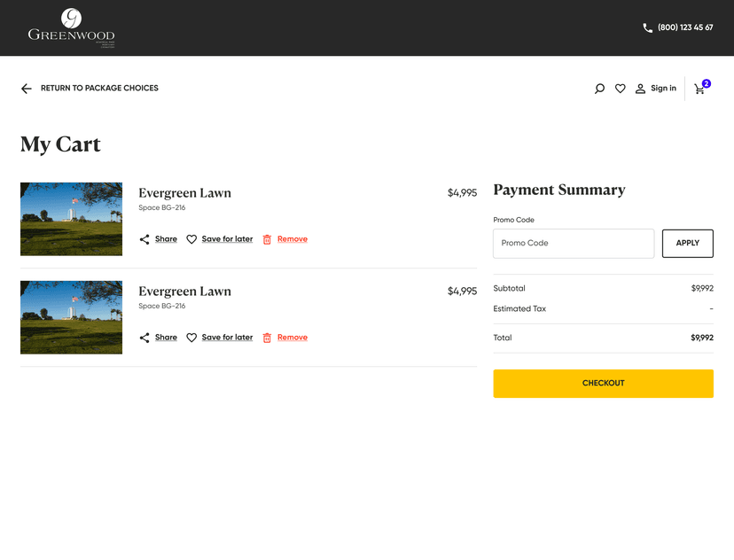734x560 pixels.
Task: Open wishlist heart icon in toolbar
Action: point(621,89)
